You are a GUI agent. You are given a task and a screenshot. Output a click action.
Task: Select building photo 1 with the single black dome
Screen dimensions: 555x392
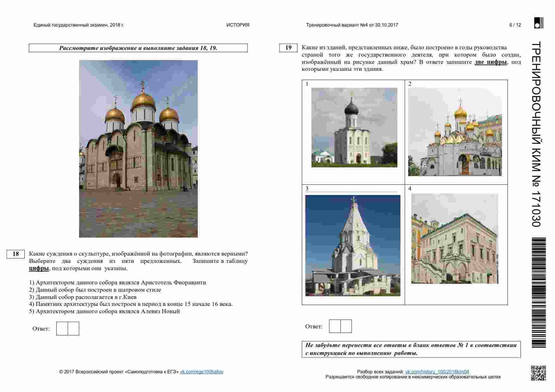pos(354,128)
